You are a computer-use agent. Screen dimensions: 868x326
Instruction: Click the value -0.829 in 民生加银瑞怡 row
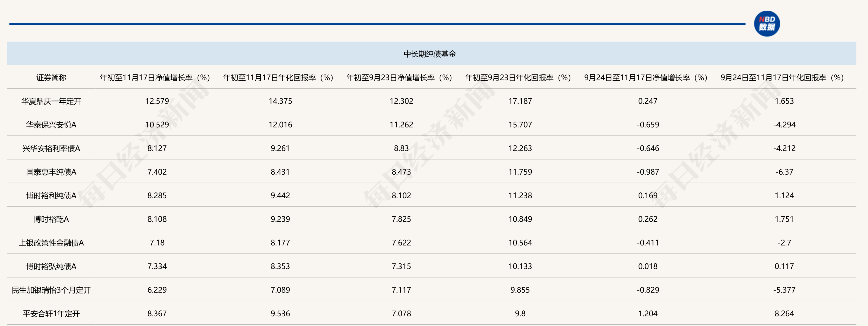[x=648, y=290]
